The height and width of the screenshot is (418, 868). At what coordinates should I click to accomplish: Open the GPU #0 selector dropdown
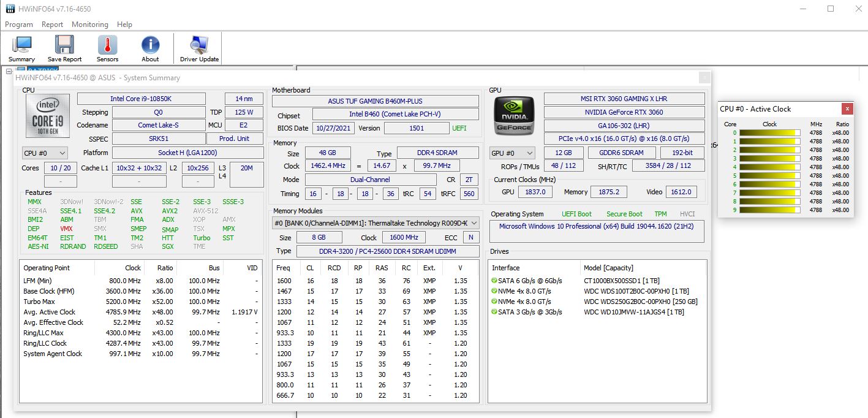pyautogui.click(x=513, y=153)
